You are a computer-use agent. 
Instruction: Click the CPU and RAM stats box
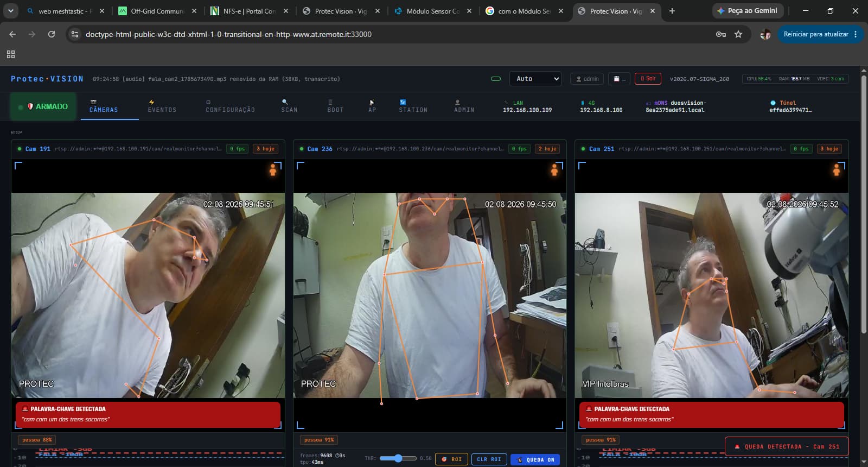click(x=795, y=79)
